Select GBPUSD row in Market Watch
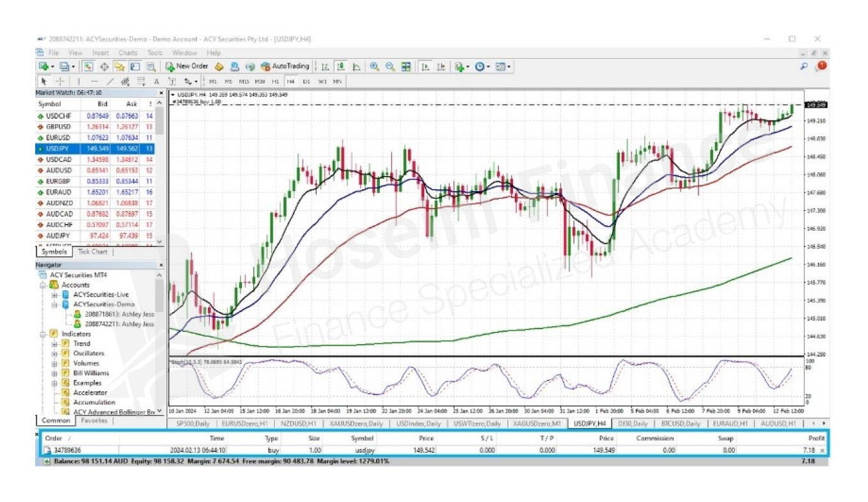 coord(95,127)
